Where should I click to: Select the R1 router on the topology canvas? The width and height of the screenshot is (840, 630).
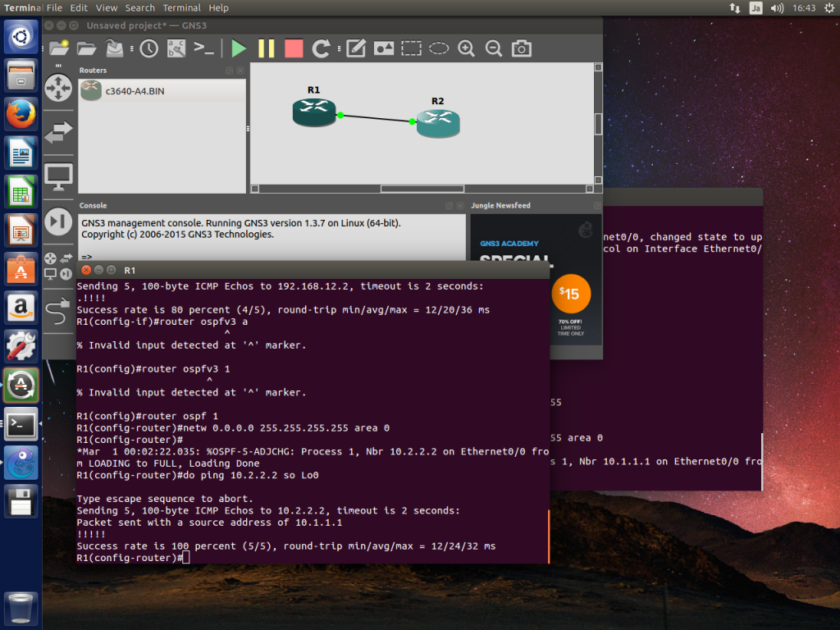coord(314,112)
